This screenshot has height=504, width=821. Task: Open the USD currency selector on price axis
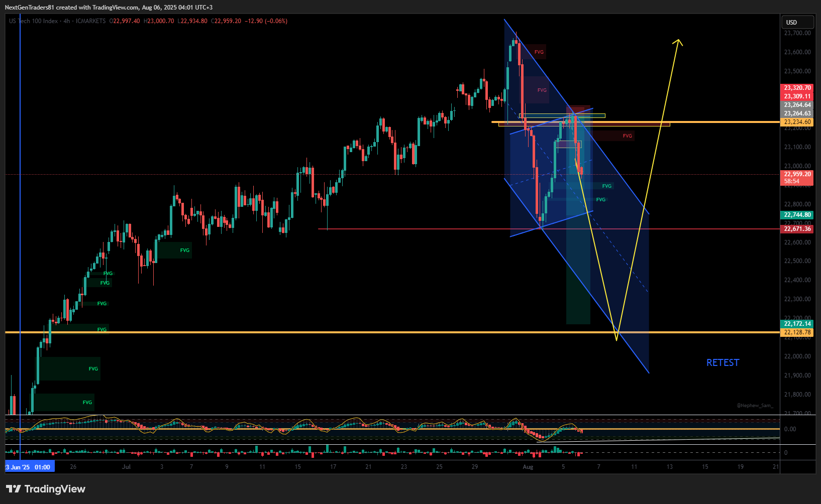(797, 22)
